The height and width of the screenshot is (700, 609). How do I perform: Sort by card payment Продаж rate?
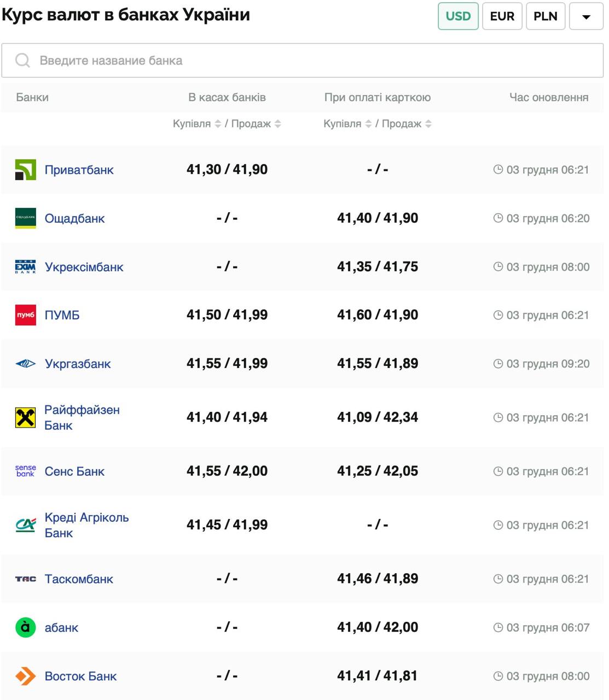click(x=428, y=124)
